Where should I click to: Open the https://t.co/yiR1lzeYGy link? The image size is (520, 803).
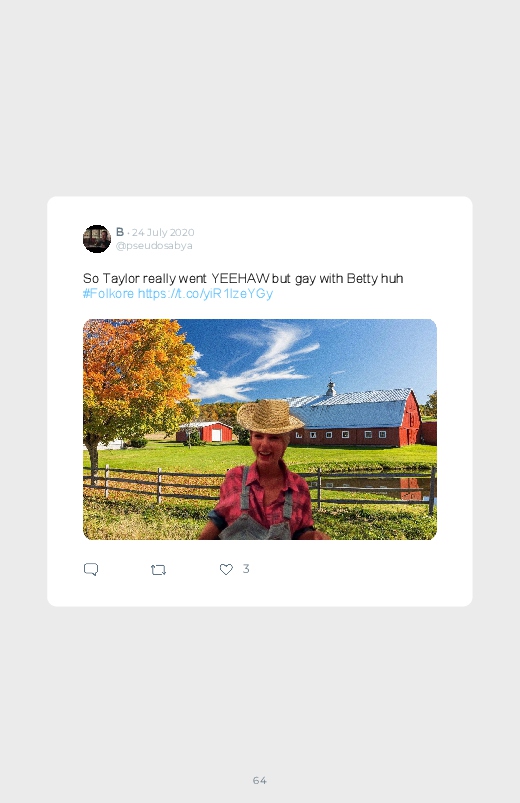coord(205,293)
